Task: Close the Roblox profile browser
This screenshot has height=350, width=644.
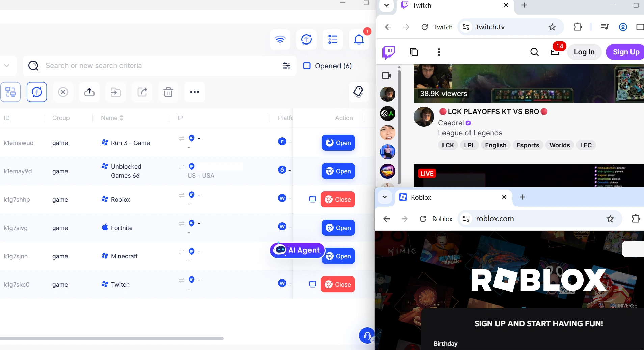Action: click(338, 199)
